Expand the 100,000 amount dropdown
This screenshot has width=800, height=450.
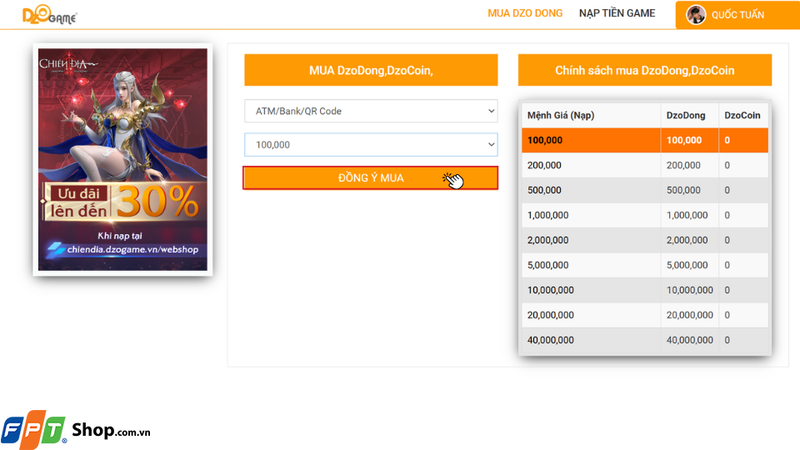coord(371,145)
